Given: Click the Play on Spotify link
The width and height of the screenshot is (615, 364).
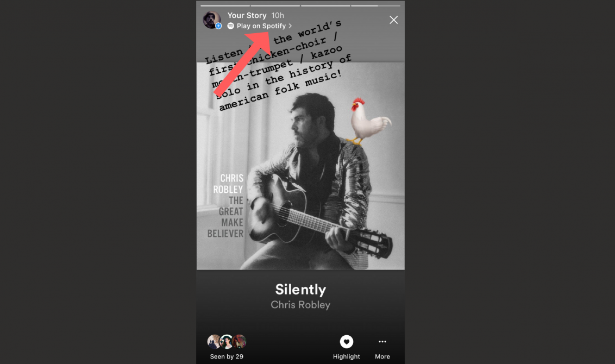Looking at the screenshot, I should 261,26.
